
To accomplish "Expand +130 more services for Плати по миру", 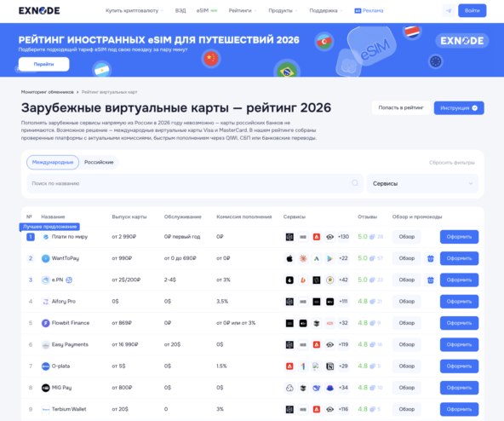I will pos(343,237).
